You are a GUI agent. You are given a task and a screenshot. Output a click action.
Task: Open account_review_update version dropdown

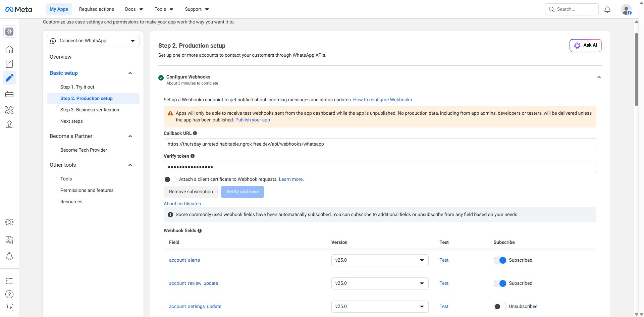(x=380, y=283)
